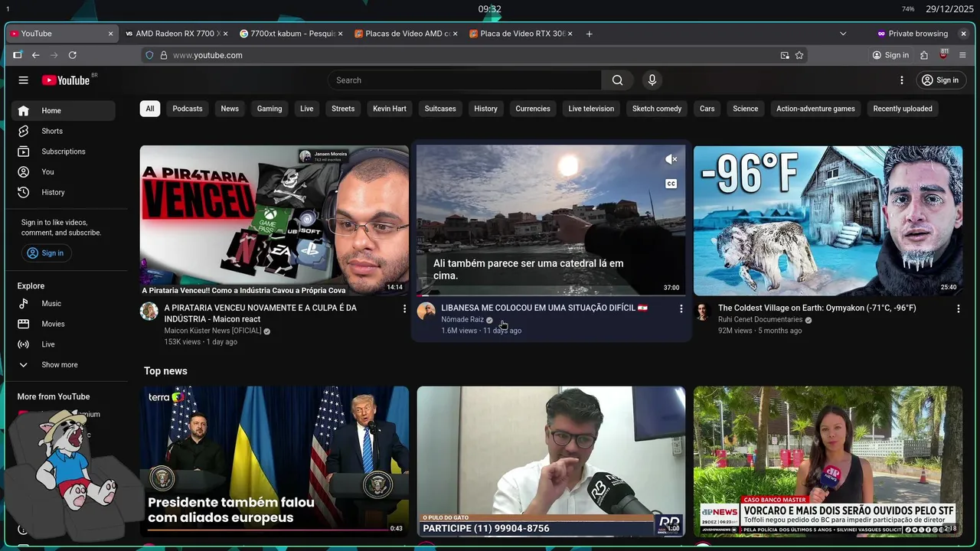Open Nômade Raiz channel name link
This screenshot has width=980, height=551.
point(462,320)
